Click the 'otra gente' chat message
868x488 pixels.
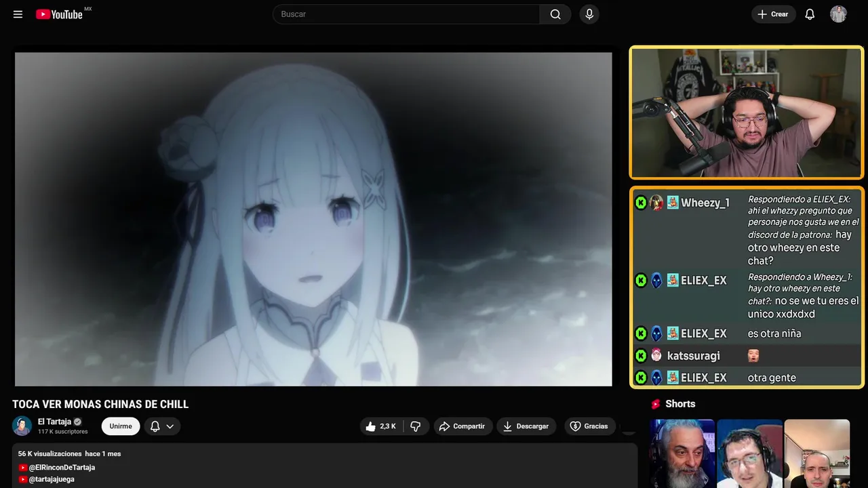[772, 378]
